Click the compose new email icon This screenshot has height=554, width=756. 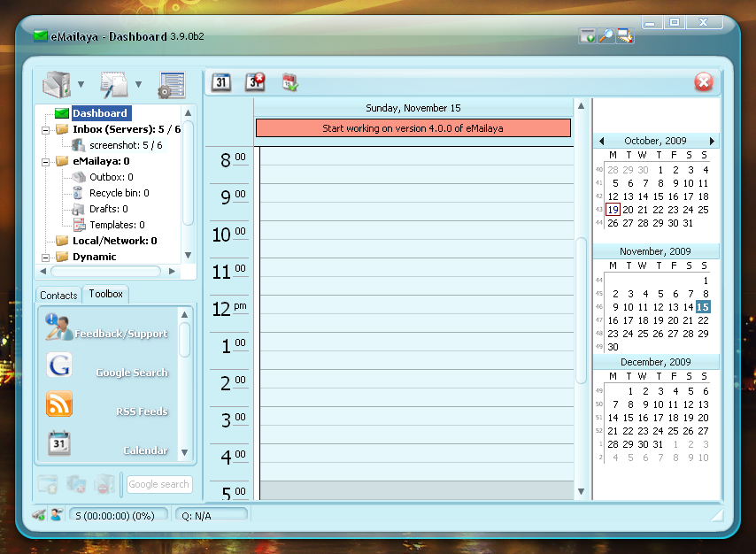click(x=114, y=84)
